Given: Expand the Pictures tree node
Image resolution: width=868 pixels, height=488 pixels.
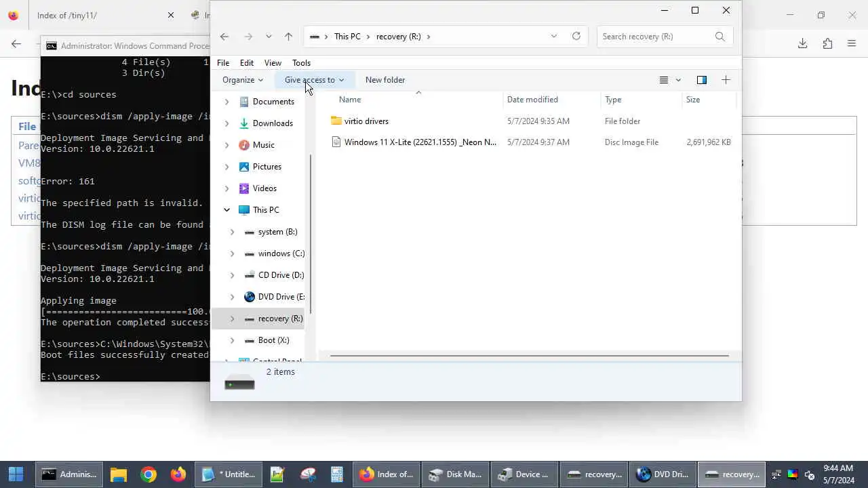Looking at the screenshot, I should (x=226, y=167).
